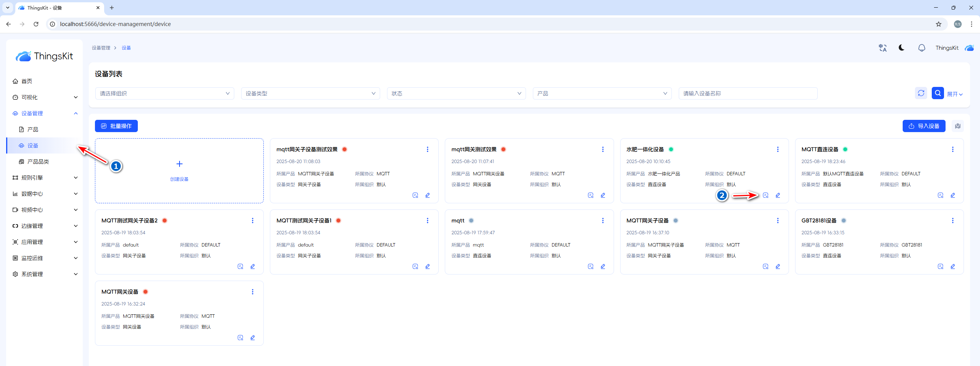980x366 pixels.
Task: Click the blue search magnifier button
Action: [x=938, y=93]
